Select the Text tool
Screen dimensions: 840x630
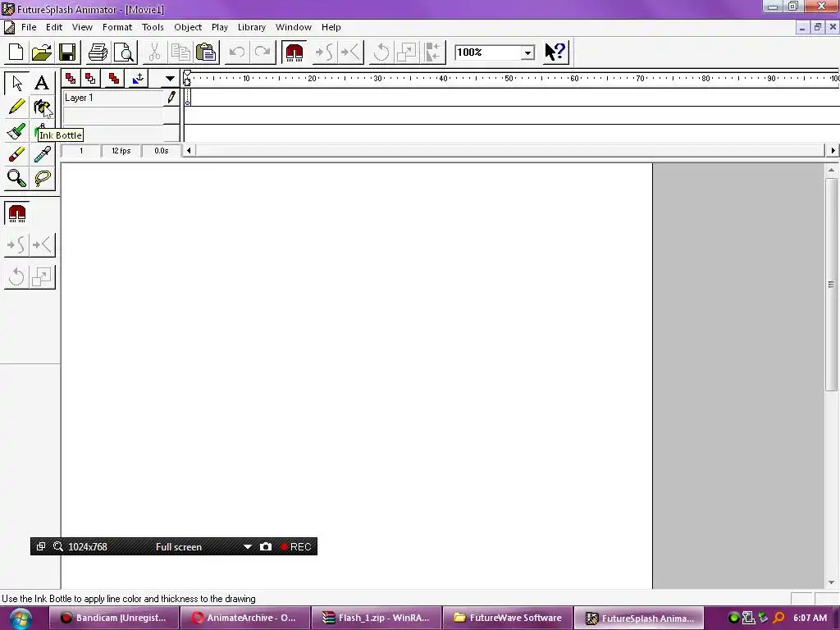coord(42,83)
